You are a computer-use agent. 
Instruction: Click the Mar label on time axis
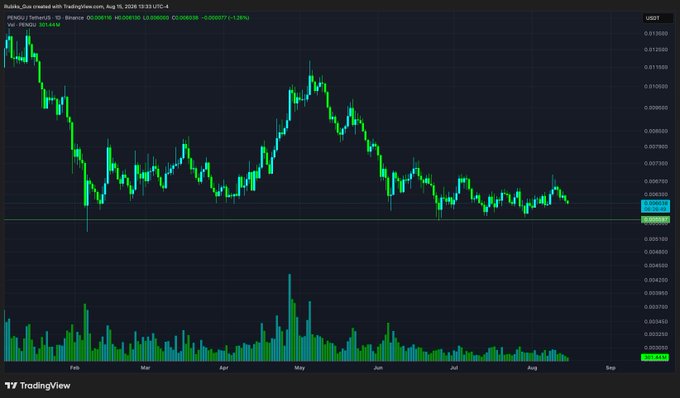pyautogui.click(x=145, y=368)
